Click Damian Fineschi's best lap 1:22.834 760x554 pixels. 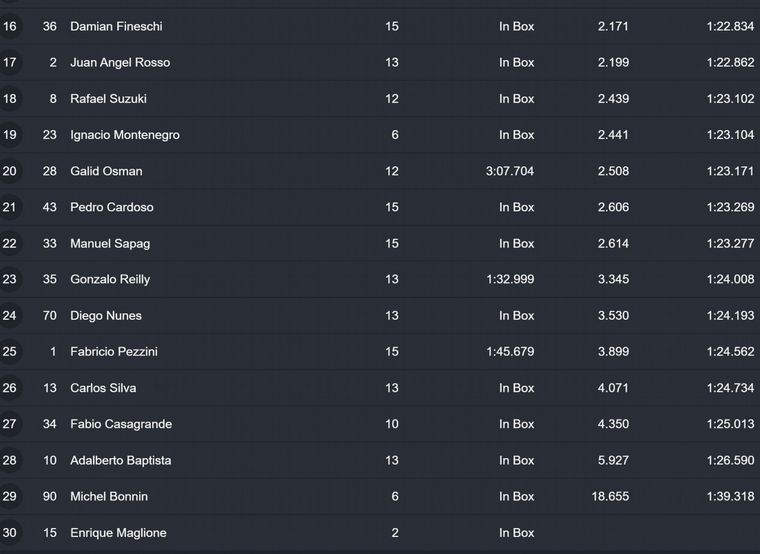click(729, 26)
